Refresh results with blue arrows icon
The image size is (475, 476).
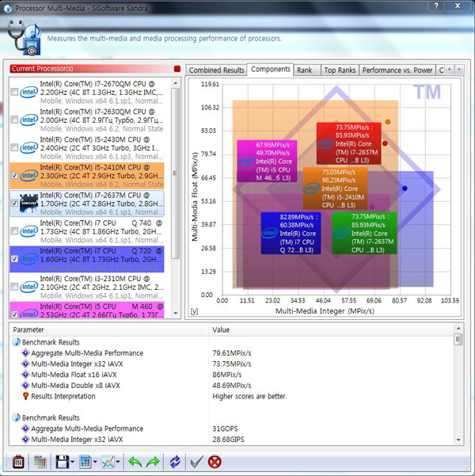tap(175, 462)
